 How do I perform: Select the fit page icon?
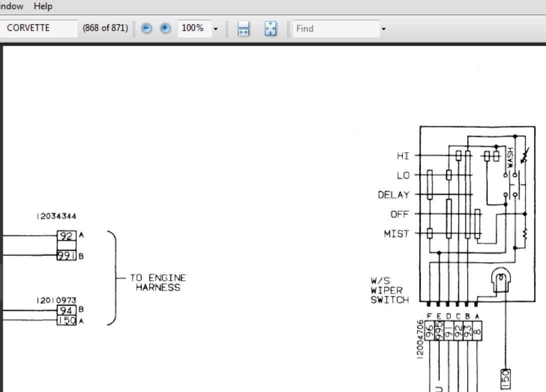pyautogui.click(x=270, y=28)
